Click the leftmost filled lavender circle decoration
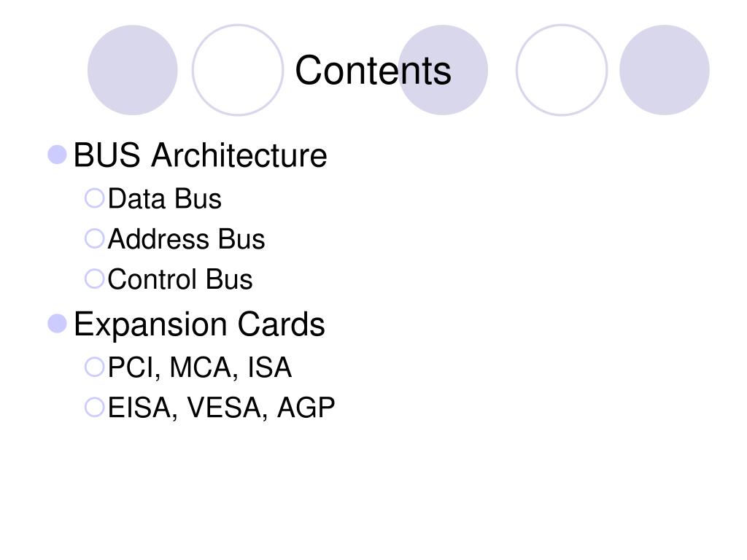The width and height of the screenshot is (747, 560). (133, 70)
